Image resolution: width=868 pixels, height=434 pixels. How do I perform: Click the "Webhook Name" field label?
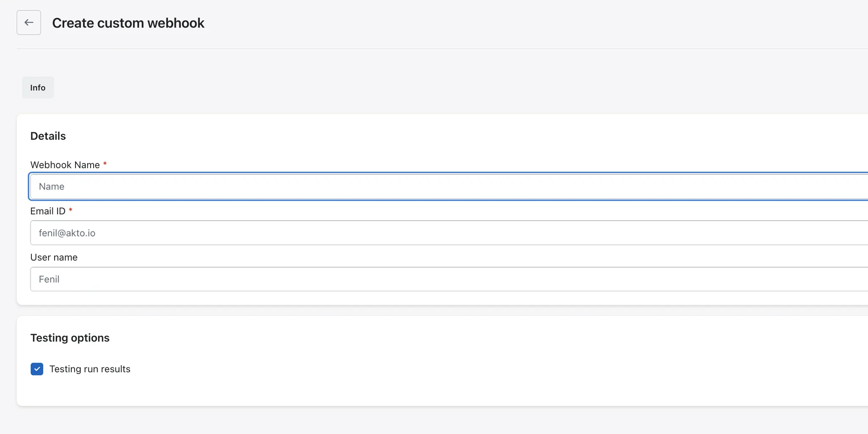[65, 165]
